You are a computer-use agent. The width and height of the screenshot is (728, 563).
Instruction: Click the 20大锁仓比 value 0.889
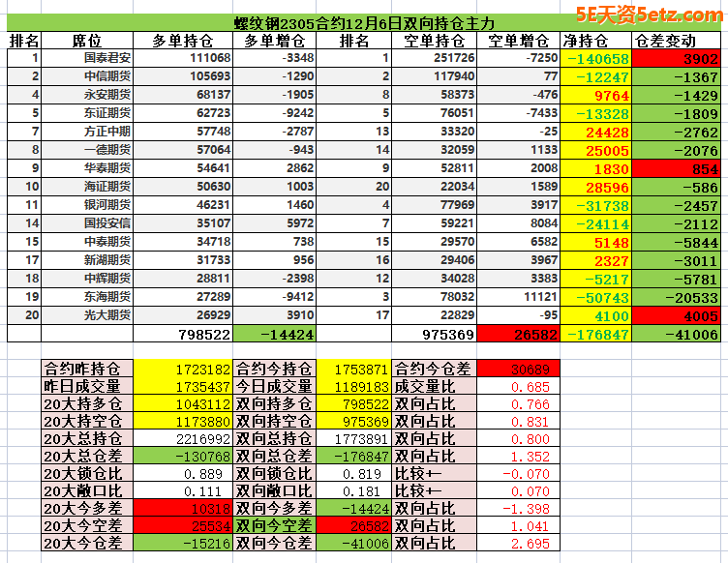(x=182, y=473)
